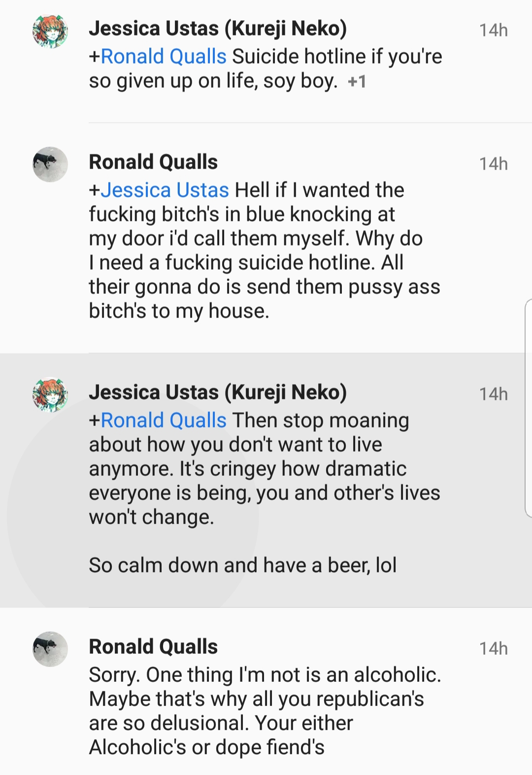The width and height of the screenshot is (532, 775).
Task: Open Ronald Qualls dog avatar in second comment
Action: click(50, 164)
